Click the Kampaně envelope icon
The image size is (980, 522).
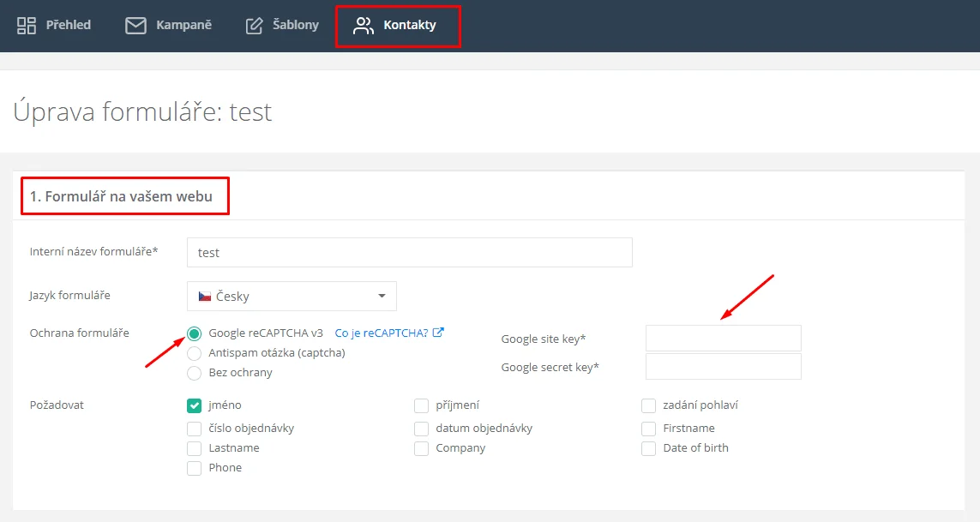coord(135,26)
